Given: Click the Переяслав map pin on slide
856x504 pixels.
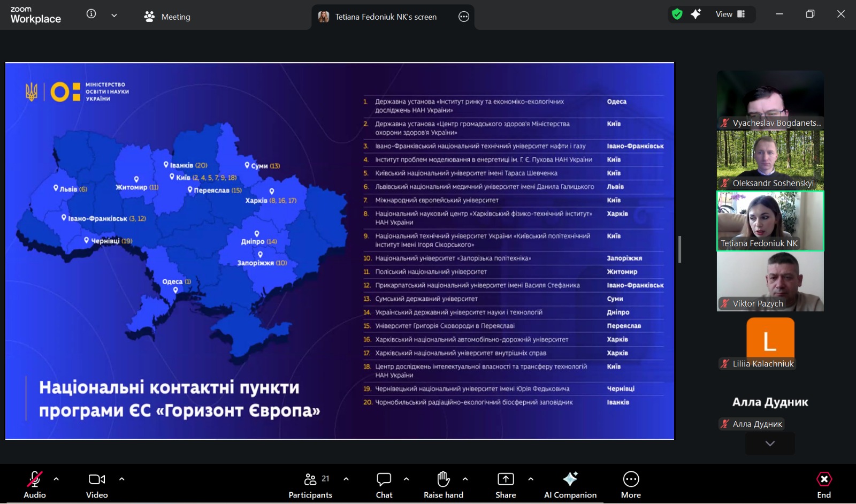Looking at the screenshot, I should tap(190, 189).
